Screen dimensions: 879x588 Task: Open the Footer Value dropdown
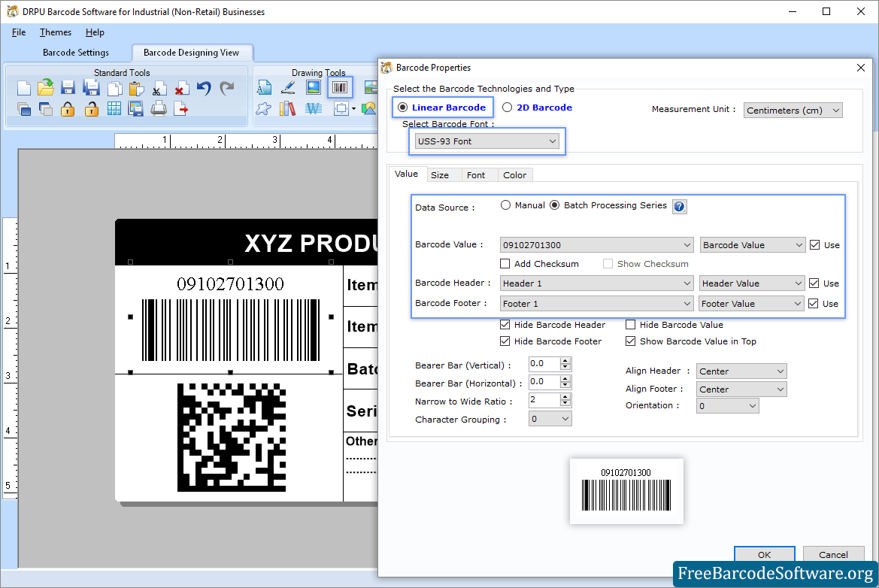tap(751, 303)
